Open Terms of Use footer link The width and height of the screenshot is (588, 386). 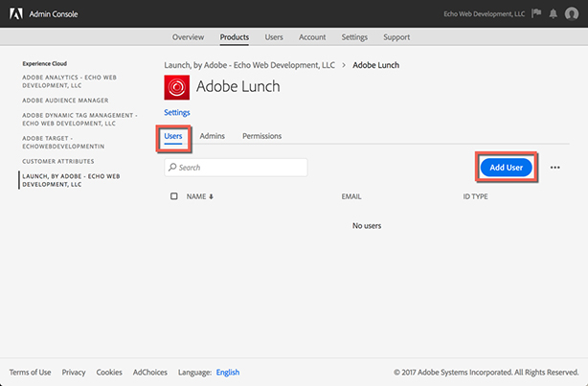point(31,373)
